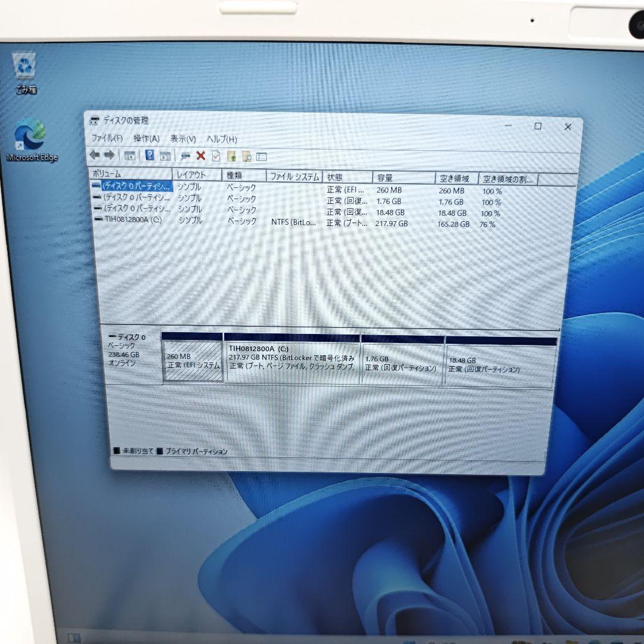Select the red X delete icon
644x644 pixels.
(202, 156)
